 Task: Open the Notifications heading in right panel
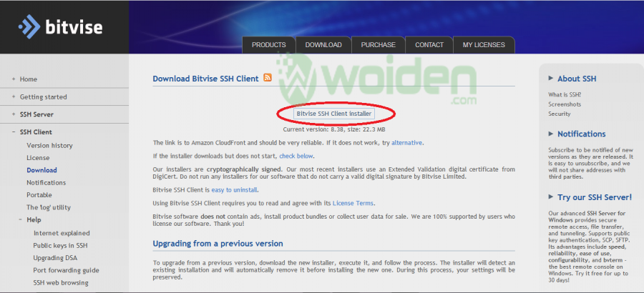click(x=582, y=134)
